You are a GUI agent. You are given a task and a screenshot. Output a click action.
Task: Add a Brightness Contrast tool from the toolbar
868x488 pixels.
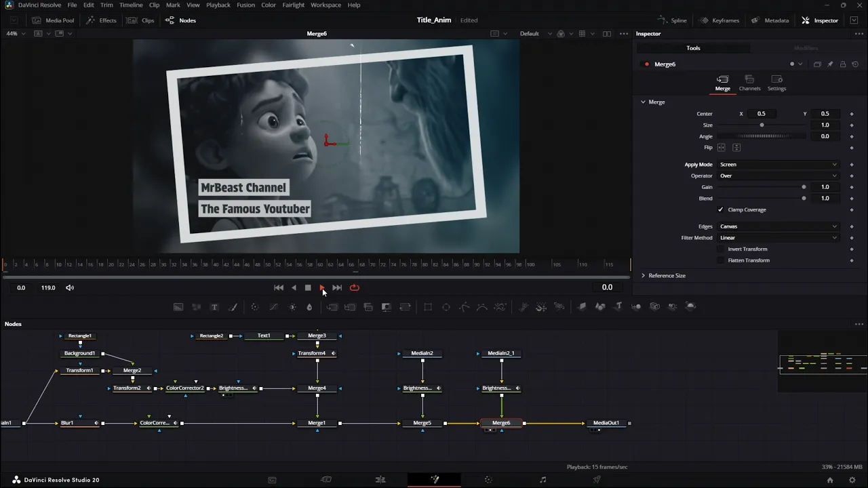pyautogui.click(x=292, y=307)
